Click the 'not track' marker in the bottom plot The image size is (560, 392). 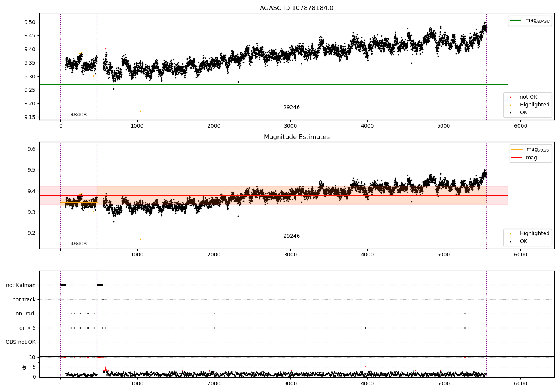(x=103, y=299)
